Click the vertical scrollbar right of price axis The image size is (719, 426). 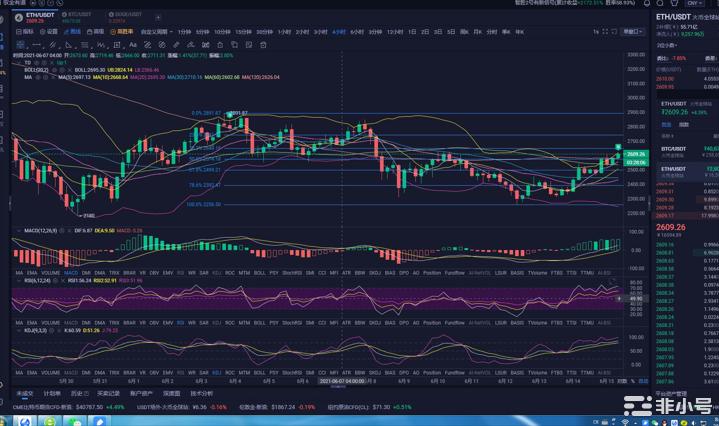coord(649,204)
